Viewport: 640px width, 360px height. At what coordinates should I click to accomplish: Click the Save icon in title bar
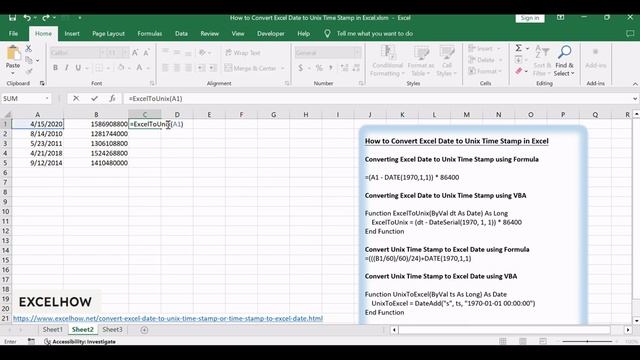click(x=12, y=18)
